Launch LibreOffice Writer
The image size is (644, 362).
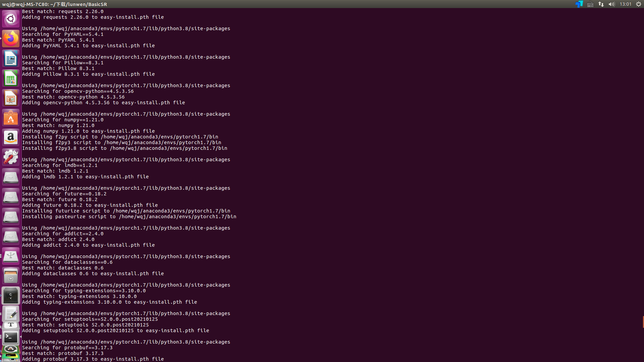click(11, 58)
